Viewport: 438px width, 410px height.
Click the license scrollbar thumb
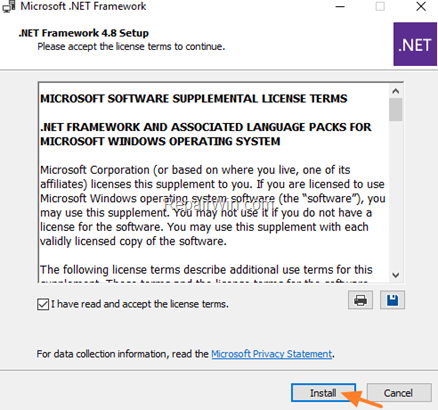tap(396, 109)
